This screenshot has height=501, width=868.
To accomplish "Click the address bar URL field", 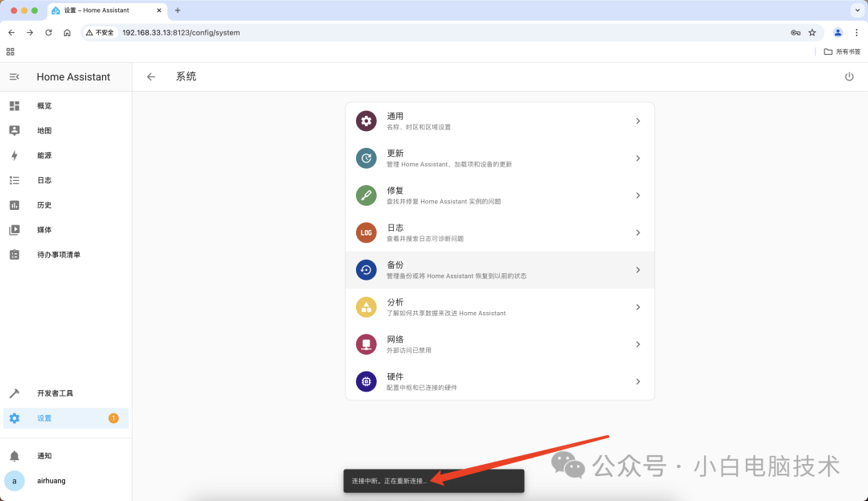I will (x=454, y=33).
